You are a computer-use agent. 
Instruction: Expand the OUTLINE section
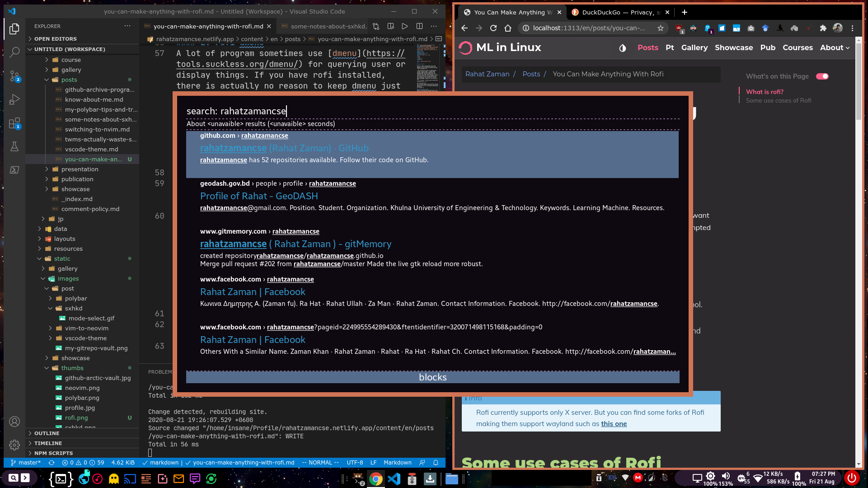point(47,433)
